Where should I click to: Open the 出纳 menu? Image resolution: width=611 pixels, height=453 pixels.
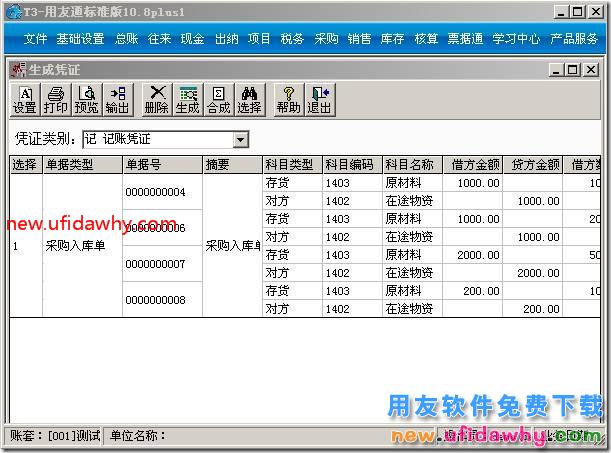pyautogui.click(x=226, y=39)
